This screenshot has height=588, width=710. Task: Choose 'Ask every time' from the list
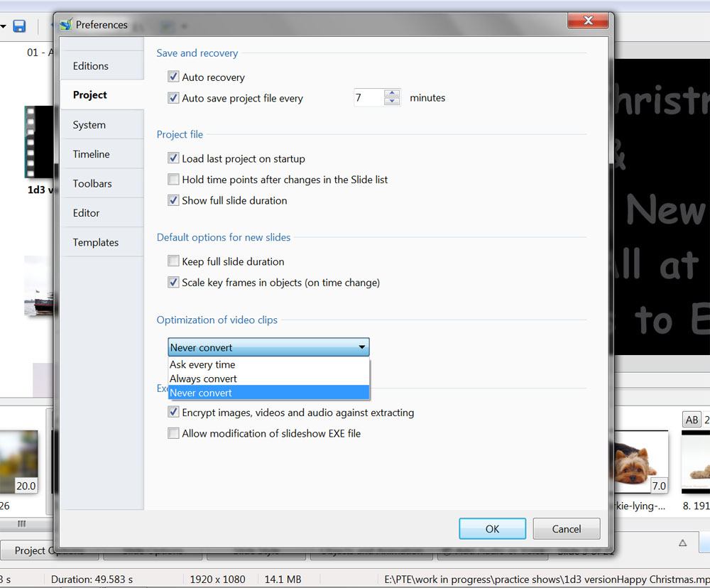pyautogui.click(x=202, y=364)
